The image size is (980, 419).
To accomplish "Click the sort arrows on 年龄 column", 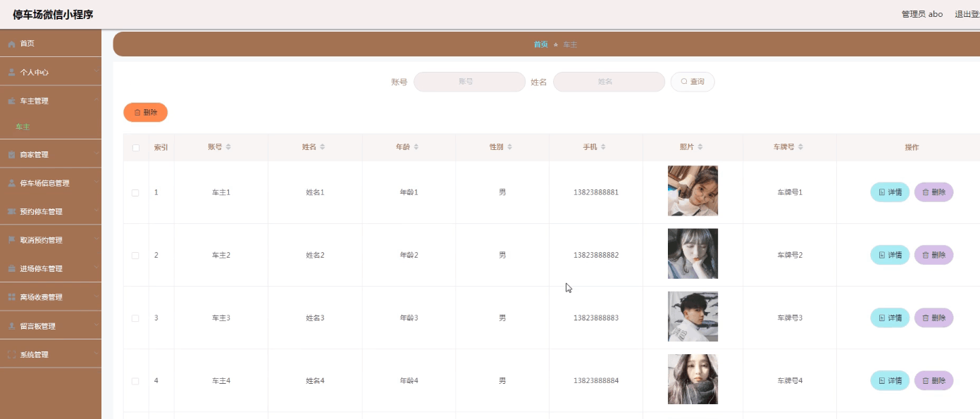I will (416, 147).
